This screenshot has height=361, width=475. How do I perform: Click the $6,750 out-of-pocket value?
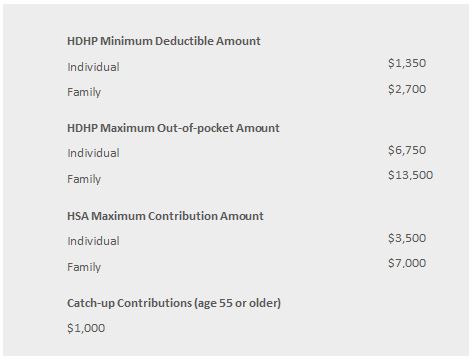407,150
